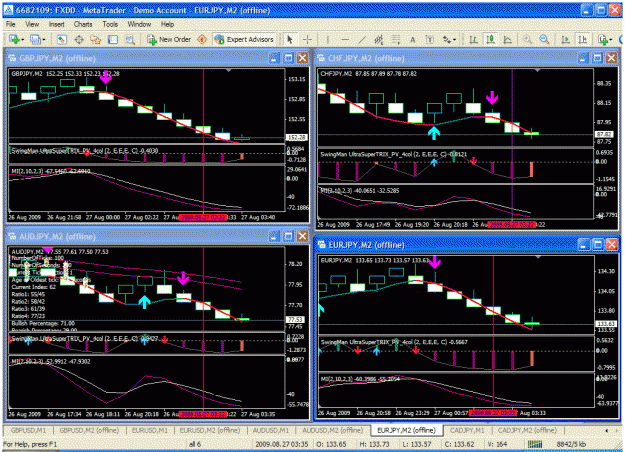Image resolution: width=625 pixels, height=452 pixels.
Task: Click the Arrows objects icon
Action: (447, 39)
